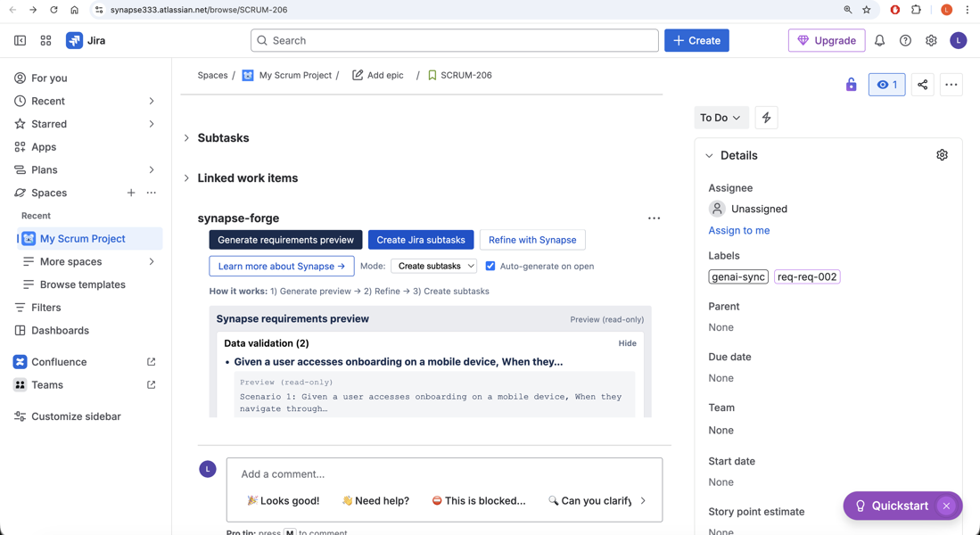Toggle the Auto-generate on open checkbox
The height and width of the screenshot is (535, 980).
click(490, 266)
